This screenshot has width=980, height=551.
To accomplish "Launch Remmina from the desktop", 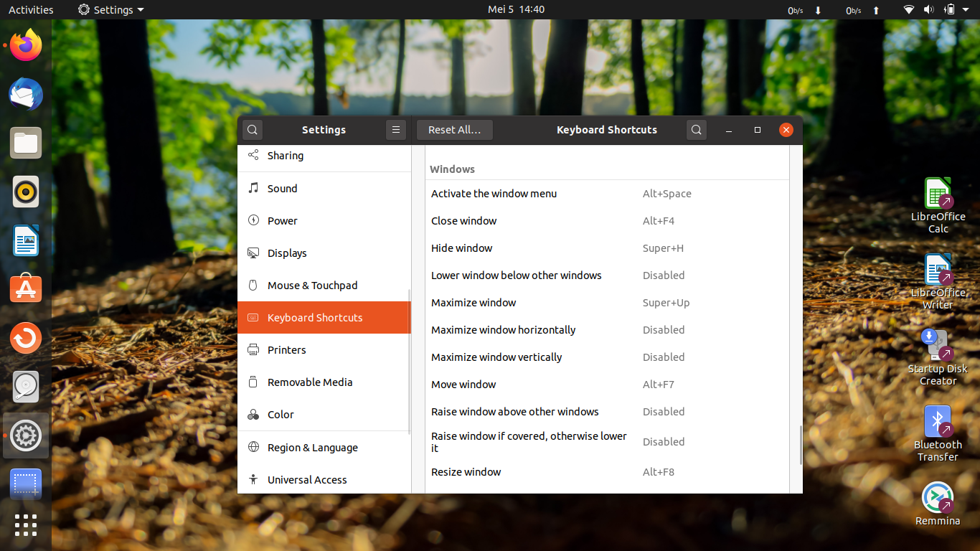I will [938, 502].
